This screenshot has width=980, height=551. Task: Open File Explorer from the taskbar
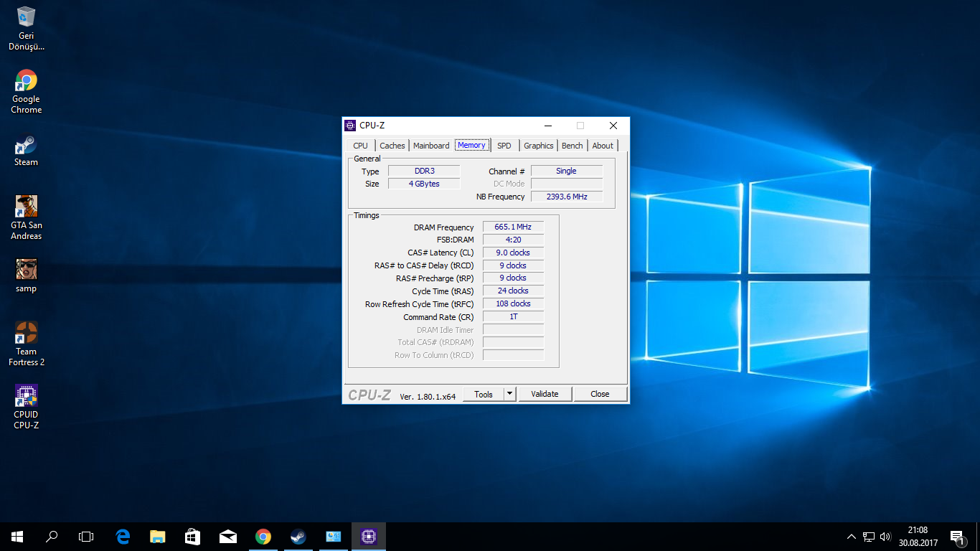click(158, 536)
